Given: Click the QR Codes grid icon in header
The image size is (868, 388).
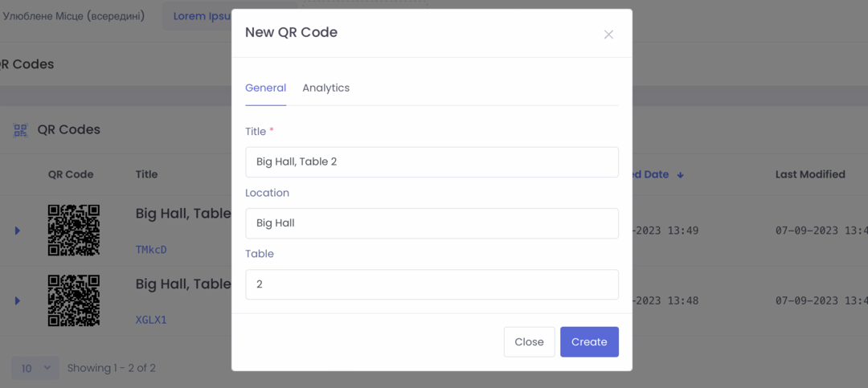Looking at the screenshot, I should coord(20,131).
